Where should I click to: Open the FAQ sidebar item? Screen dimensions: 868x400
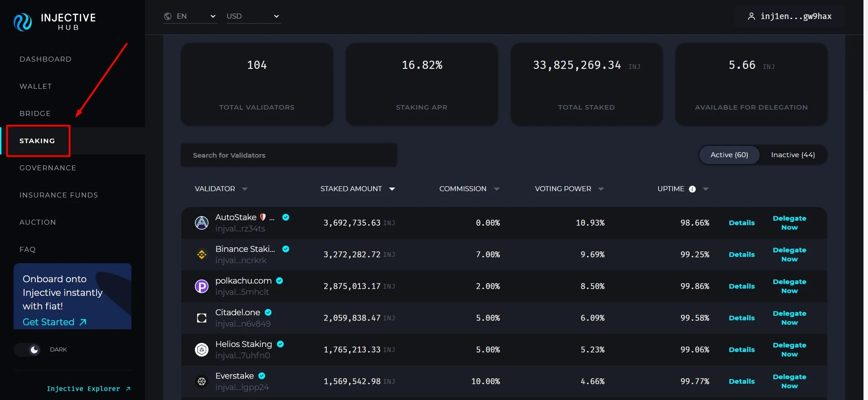pos(28,250)
